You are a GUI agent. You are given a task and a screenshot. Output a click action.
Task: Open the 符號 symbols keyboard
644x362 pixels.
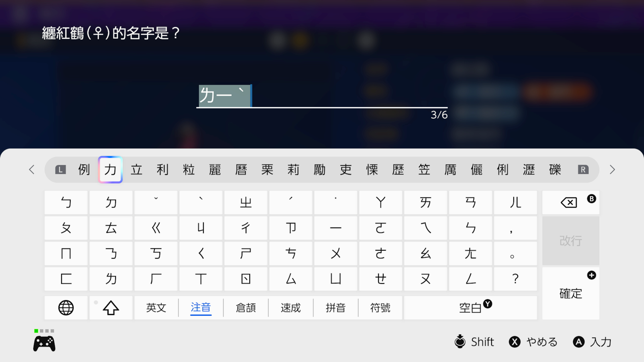(x=380, y=307)
